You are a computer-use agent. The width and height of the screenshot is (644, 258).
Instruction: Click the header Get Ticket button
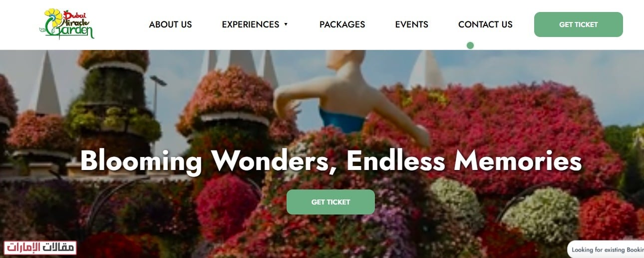pos(578,24)
